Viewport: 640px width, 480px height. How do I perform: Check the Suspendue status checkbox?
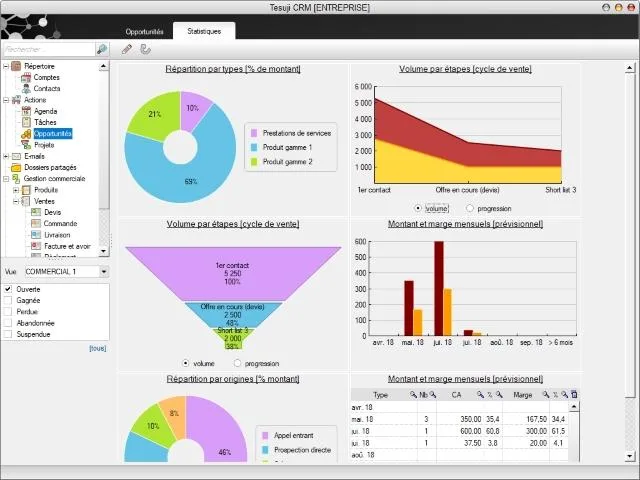coord(8,334)
